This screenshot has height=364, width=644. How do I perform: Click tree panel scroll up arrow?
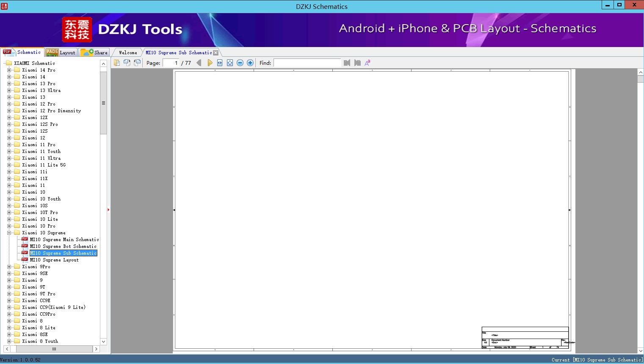[x=103, y=64]
